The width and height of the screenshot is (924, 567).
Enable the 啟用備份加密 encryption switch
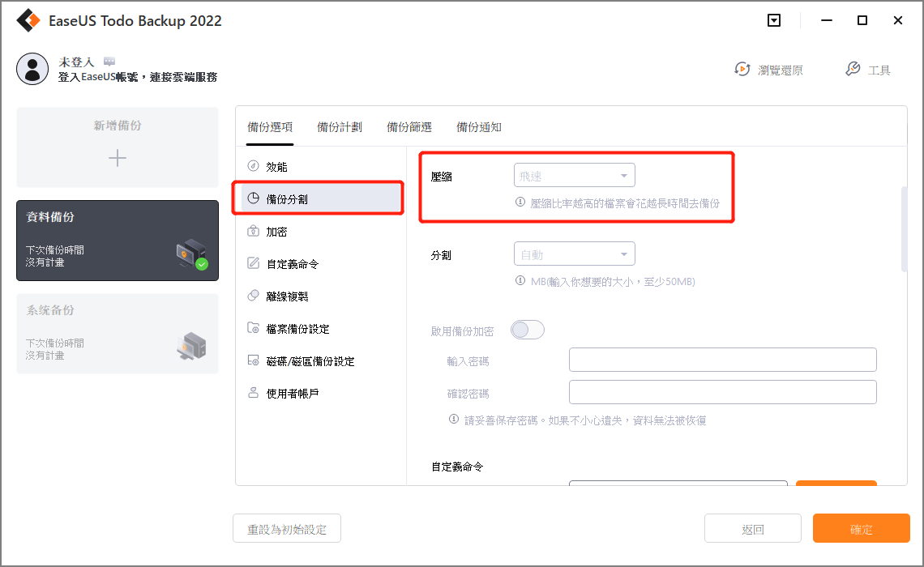(527, 330)
